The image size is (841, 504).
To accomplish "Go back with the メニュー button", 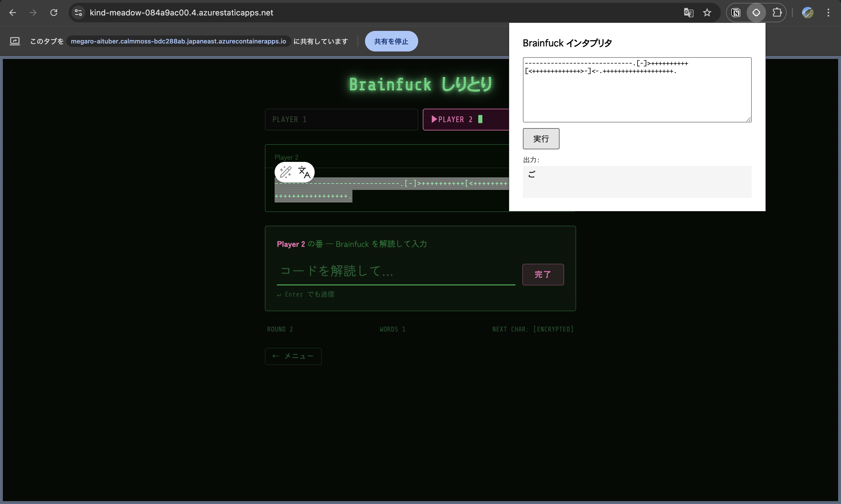I will pos(293,356).
